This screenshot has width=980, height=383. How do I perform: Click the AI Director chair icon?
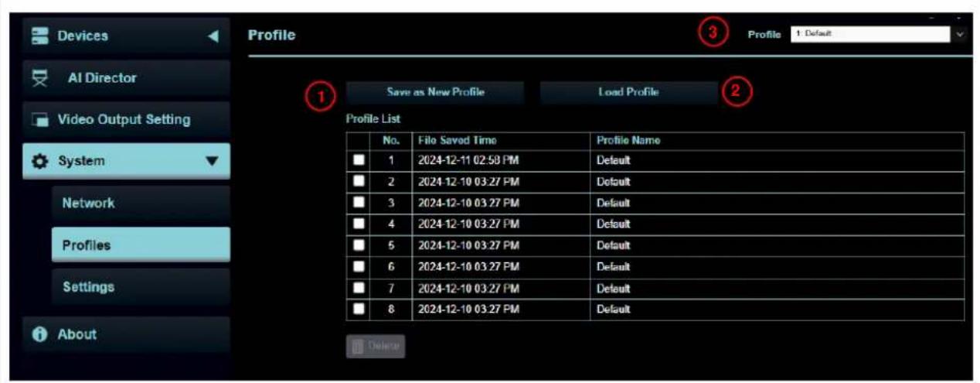point(39,78)
